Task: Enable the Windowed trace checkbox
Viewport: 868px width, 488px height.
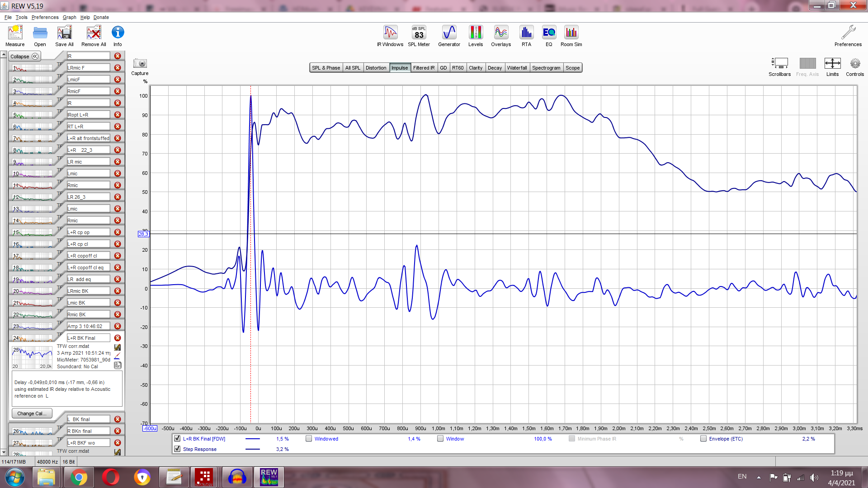Action: 309,439
